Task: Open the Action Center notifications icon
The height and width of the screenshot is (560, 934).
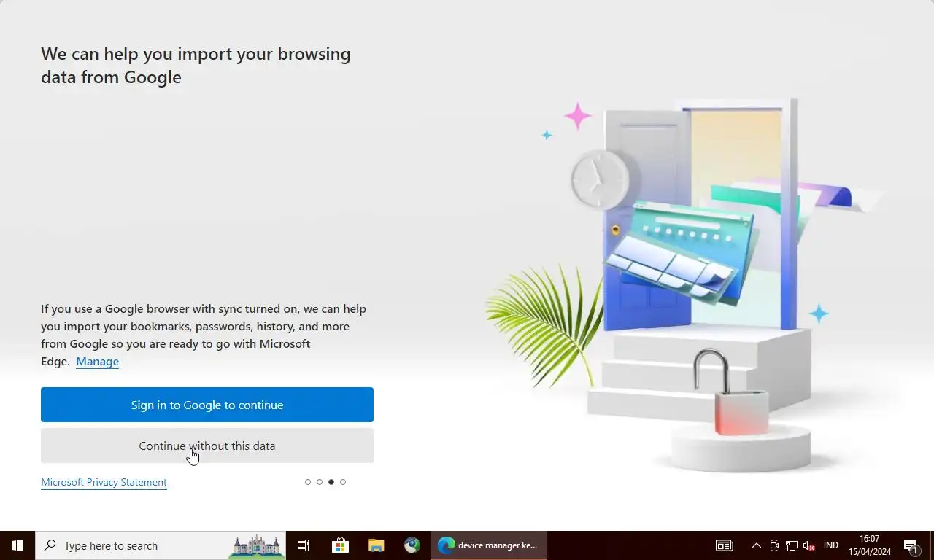Action: coord(911,545)
